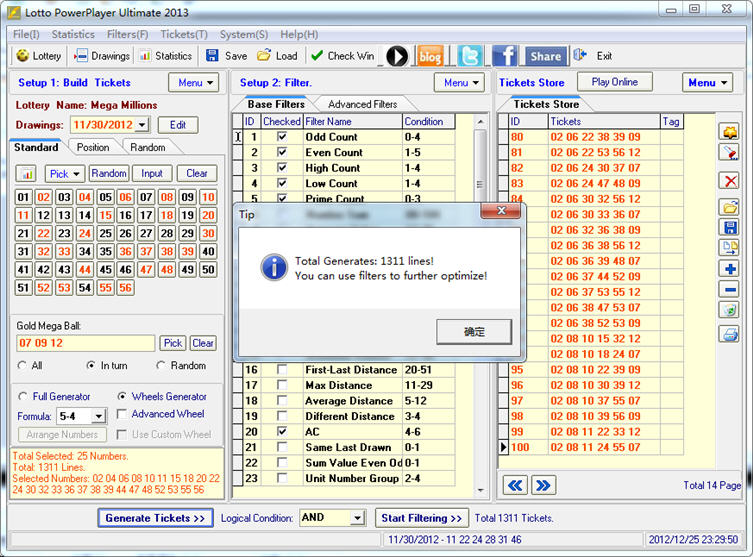Image resolution: width=753 pixels, height=557 pixels.
Task: Click the Gold Mega Ball input field
Action: pyautogui.click(x=85, y=343)
